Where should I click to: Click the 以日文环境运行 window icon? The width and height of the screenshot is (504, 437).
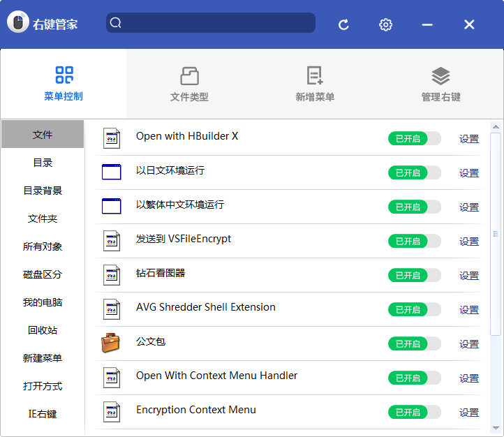tap(112, 172)
